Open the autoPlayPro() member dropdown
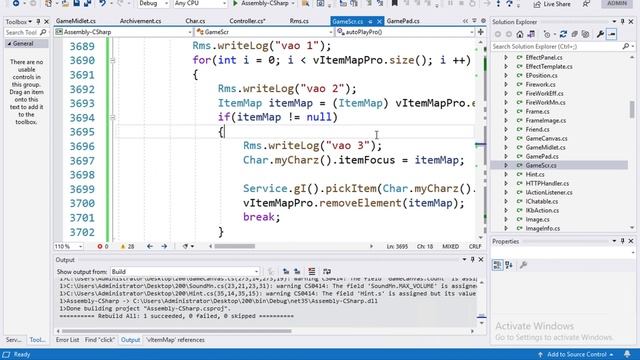This screenshot has height=360, width=640. [x=405, y=32]
